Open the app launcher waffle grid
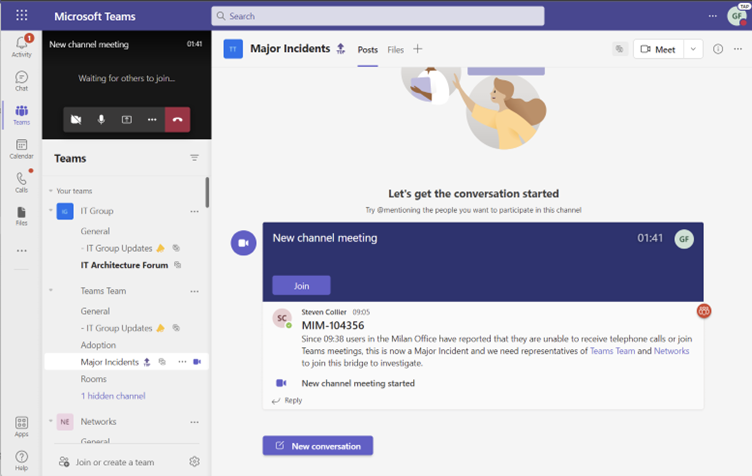The width and height of the screenshot is (752, 476). pos(22,15)
